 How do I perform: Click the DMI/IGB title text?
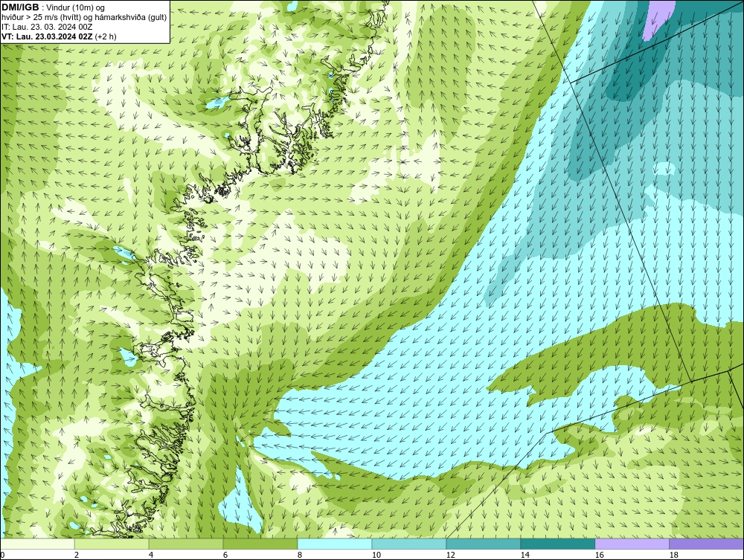(x=20, y=7)
